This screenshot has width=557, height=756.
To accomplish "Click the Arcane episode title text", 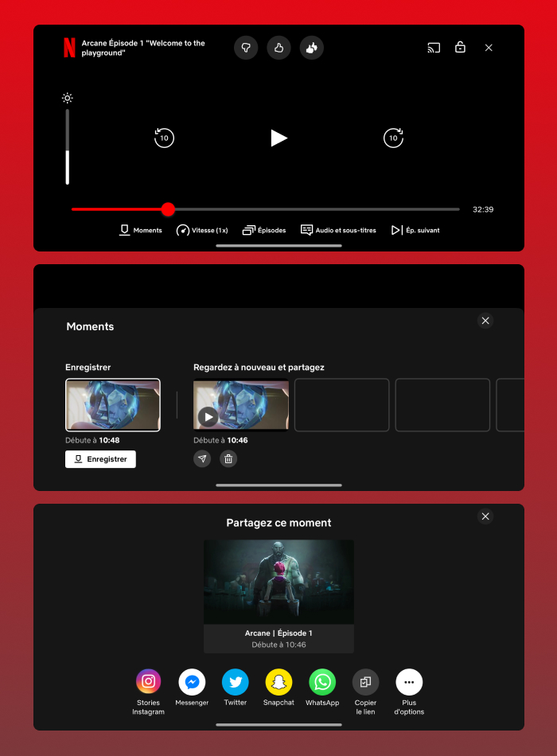I will coord(143,48).
